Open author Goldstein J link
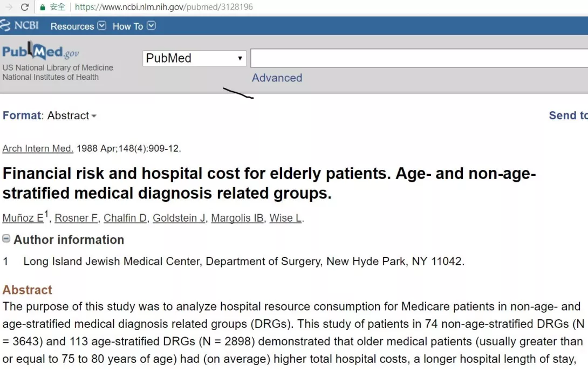Viewport: 588px width, 370px height. click(179, 218)
